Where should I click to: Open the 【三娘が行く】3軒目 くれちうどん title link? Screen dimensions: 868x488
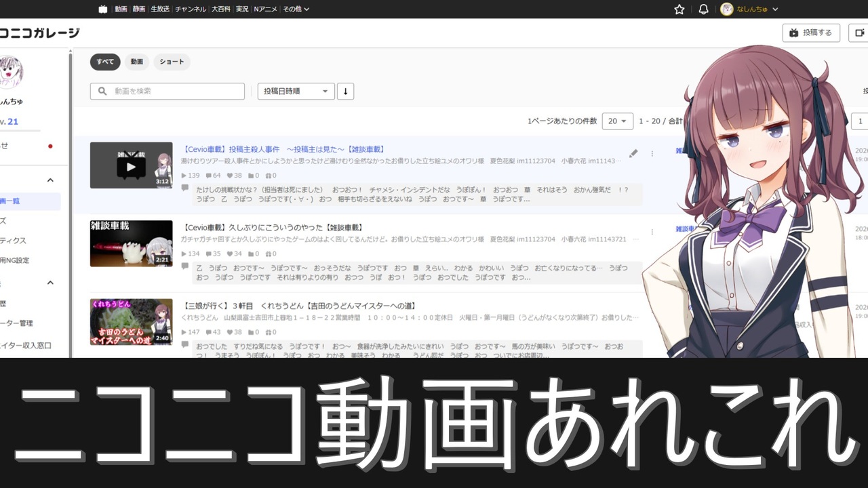(299, 306)
